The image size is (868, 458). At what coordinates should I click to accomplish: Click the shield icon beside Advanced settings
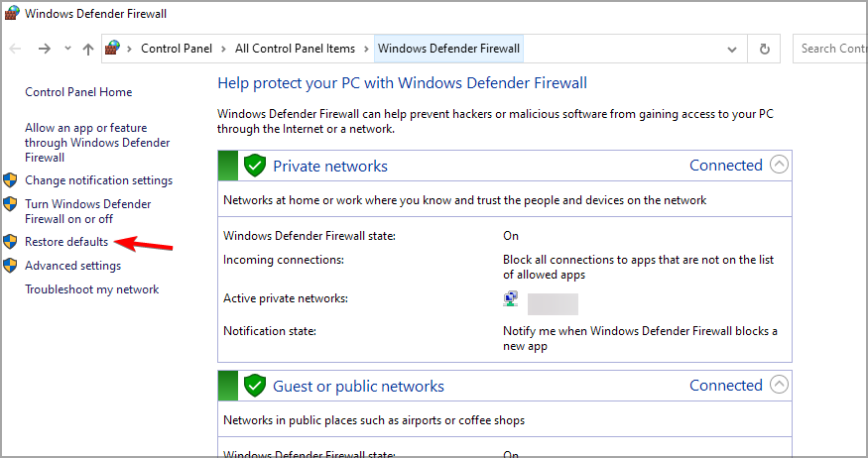click(x=10, y=266)
